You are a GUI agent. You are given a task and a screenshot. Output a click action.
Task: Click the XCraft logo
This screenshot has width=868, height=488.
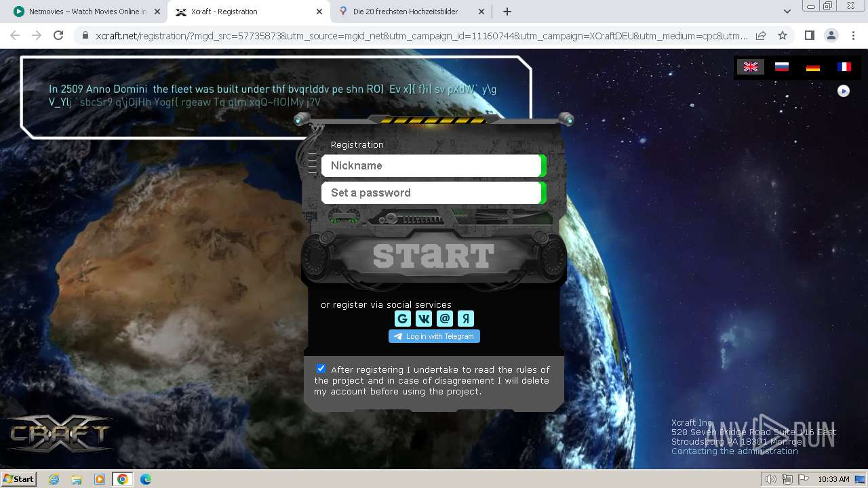60,433
